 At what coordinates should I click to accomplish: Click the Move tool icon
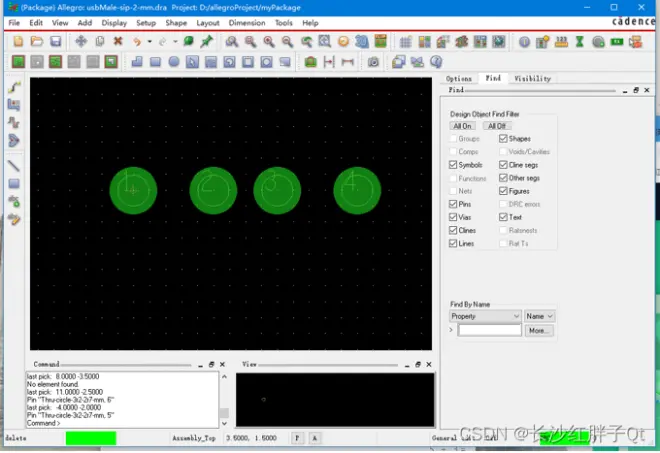pyautogui.click(x=81, y=41)
